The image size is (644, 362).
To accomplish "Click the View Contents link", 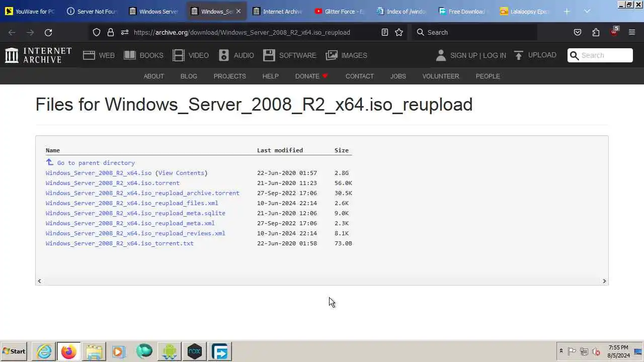I will tap(181, 173).
